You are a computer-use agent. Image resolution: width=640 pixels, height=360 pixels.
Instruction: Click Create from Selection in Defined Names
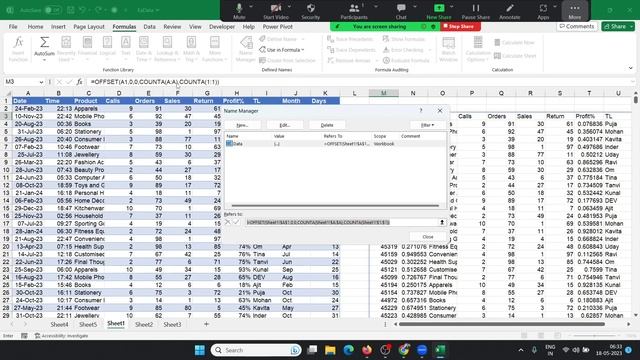(x=287, y=60)
